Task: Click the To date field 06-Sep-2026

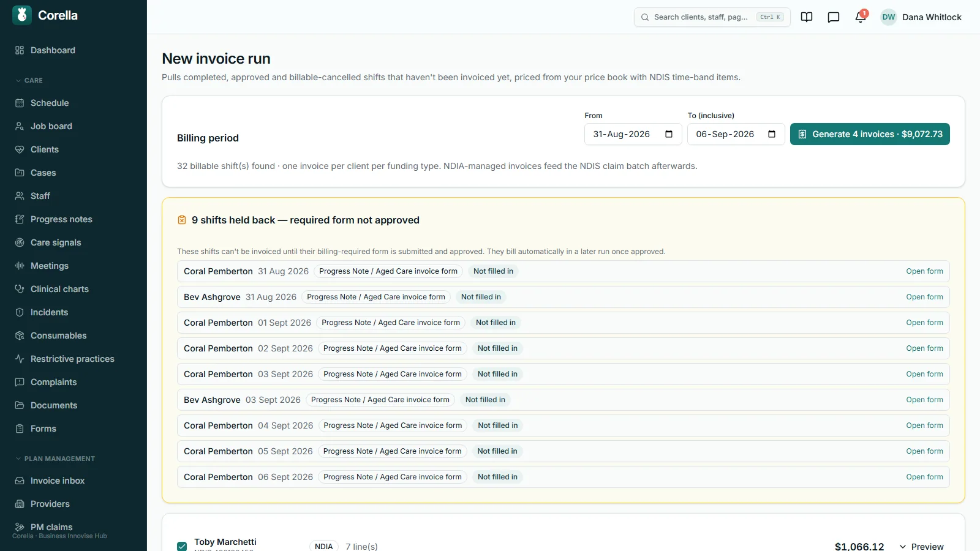Action: [736, 134]
